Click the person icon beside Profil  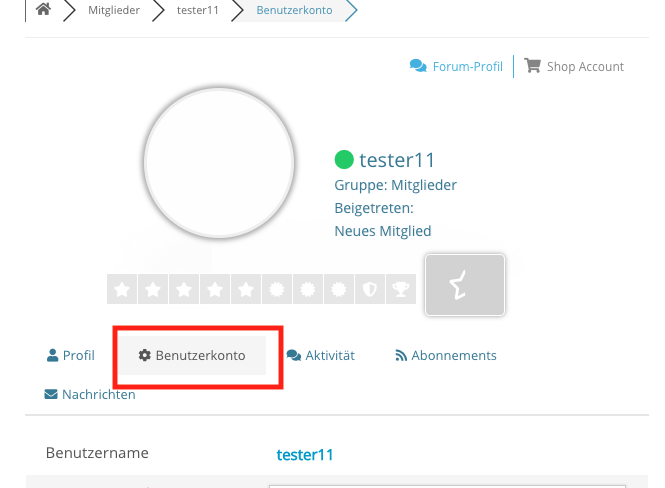(x=52, y=355)
